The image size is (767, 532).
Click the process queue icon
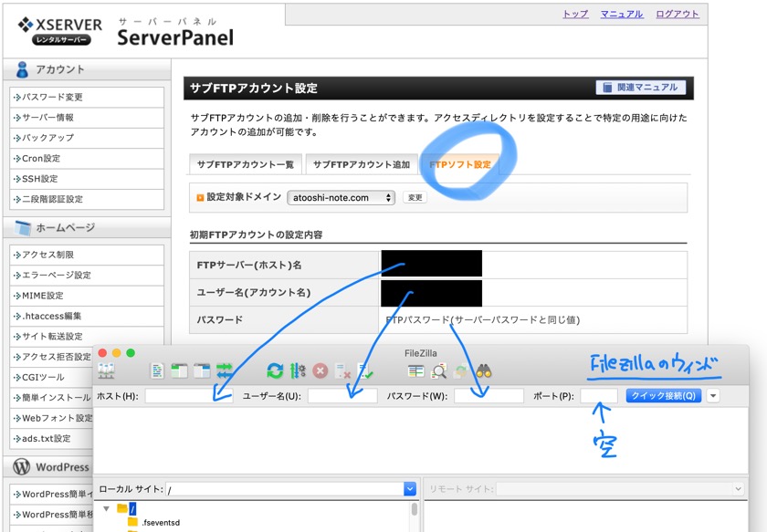coord(298,370)
